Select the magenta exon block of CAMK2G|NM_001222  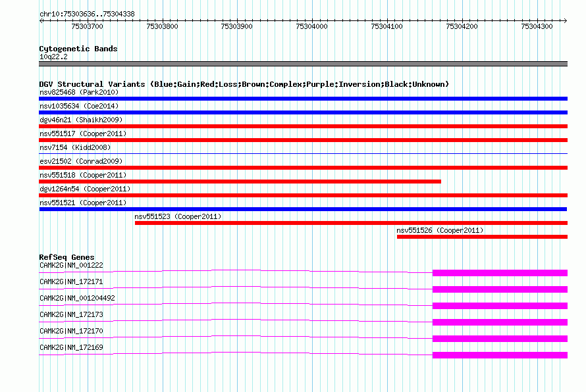coord(500,273)
